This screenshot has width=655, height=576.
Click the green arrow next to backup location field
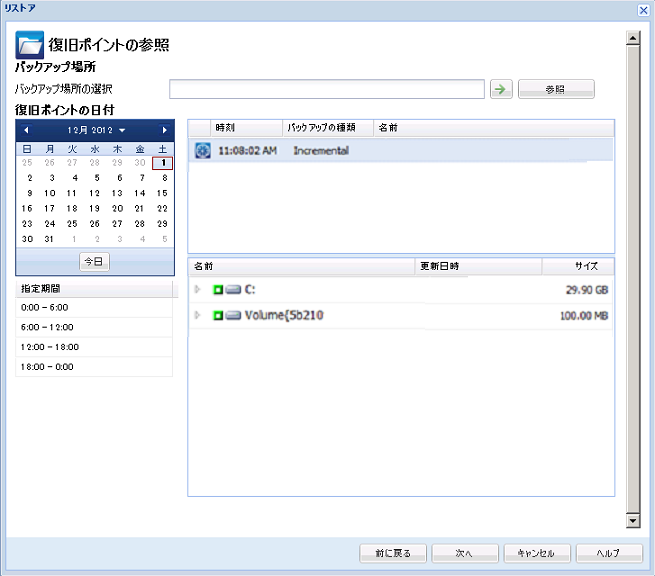502,90
